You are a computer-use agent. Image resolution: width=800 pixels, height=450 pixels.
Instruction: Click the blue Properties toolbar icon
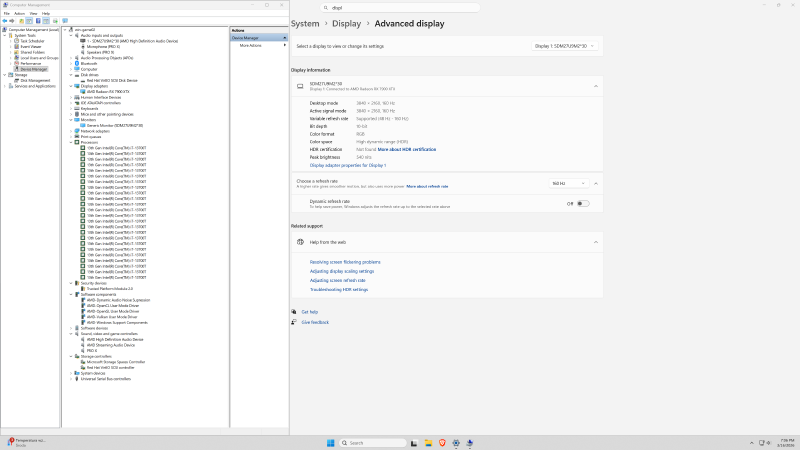coord(38,21)
